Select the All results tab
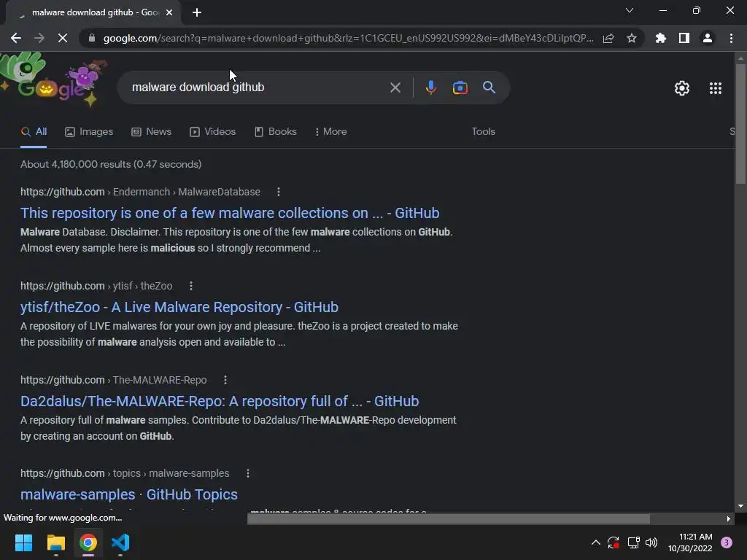The image size is (747, 560). tap(34, 132)
